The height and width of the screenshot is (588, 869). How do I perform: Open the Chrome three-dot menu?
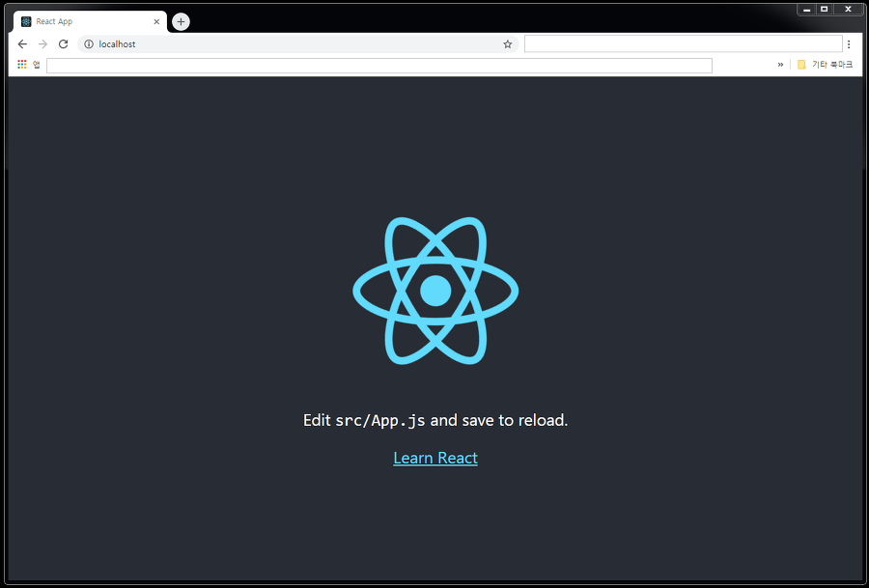coord(849,44)
